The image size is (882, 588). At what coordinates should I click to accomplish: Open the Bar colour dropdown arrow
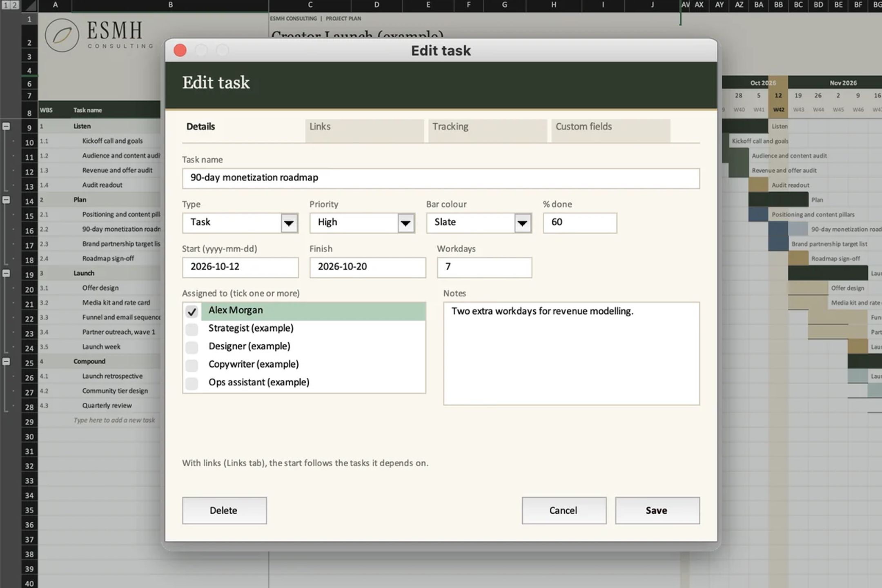click(523, 223)
